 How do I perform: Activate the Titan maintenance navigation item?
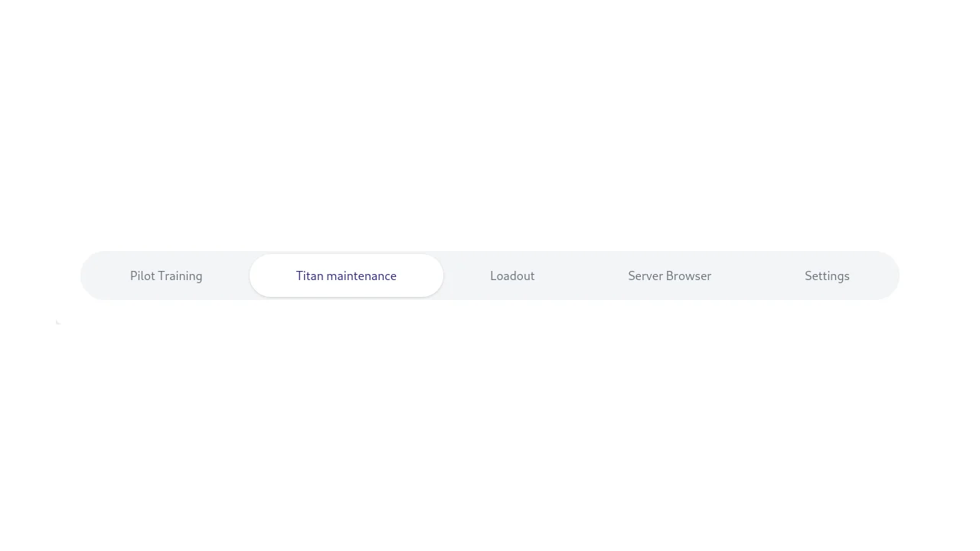point(346,275)
